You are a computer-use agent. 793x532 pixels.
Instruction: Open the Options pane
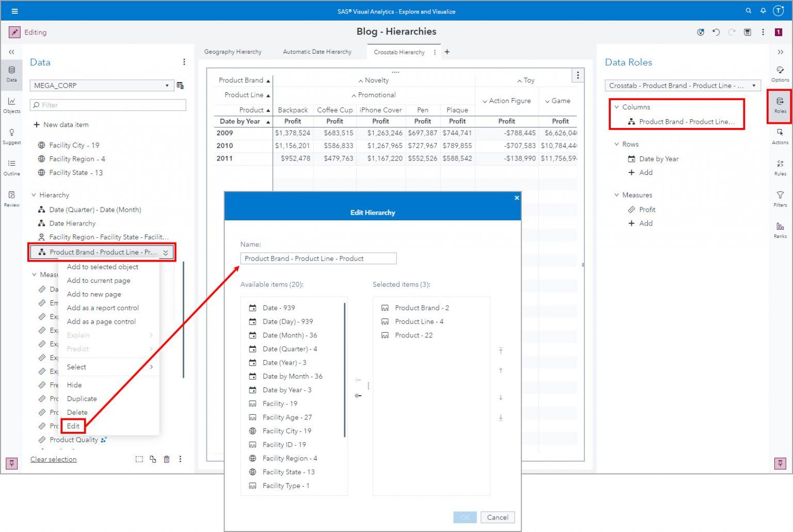pos(780,75)
